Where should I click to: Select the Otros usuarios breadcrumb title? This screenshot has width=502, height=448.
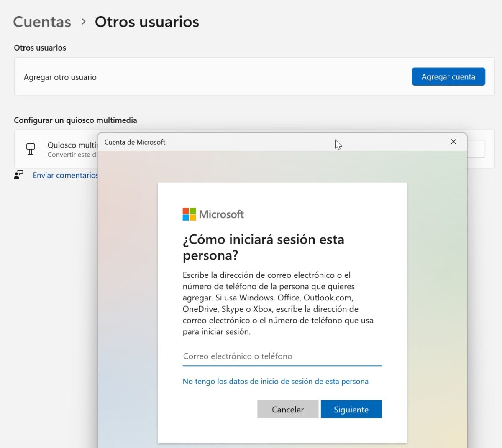pyautogui.click(x=147, y=22)
